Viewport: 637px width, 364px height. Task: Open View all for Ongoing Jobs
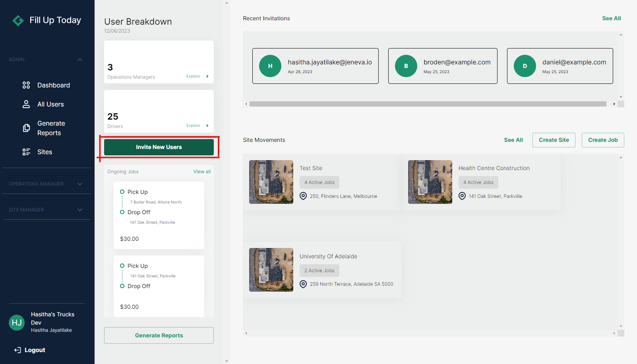coord(202,172)
